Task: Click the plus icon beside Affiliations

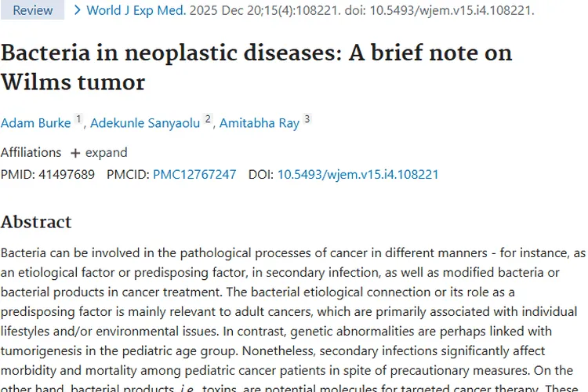Action: click(75, 153)
